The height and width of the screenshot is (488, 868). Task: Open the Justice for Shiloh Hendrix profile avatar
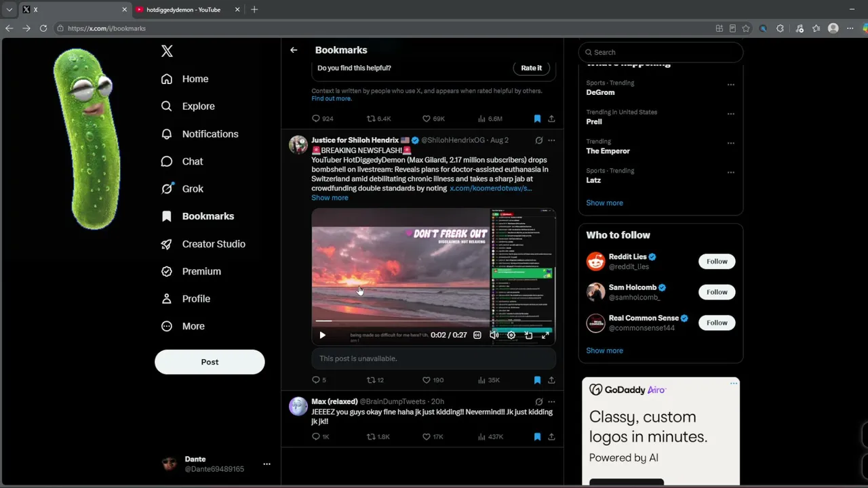click(298, 144)
